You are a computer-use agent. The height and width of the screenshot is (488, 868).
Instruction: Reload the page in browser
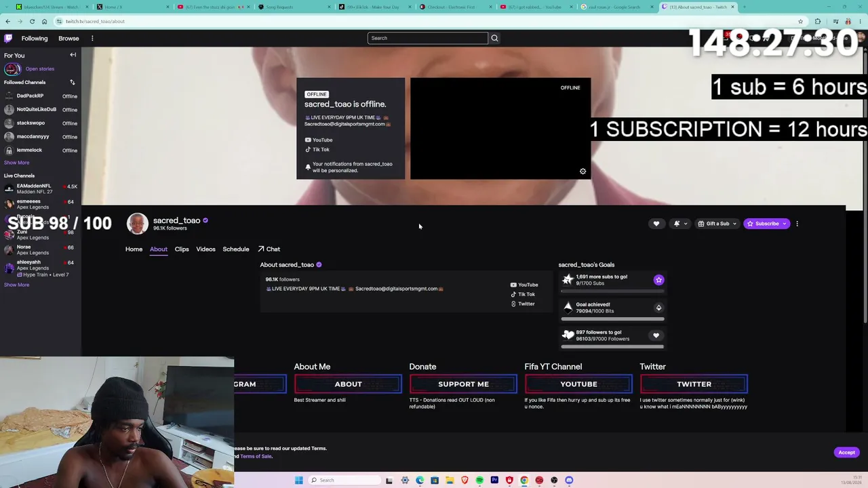point(32,21)
